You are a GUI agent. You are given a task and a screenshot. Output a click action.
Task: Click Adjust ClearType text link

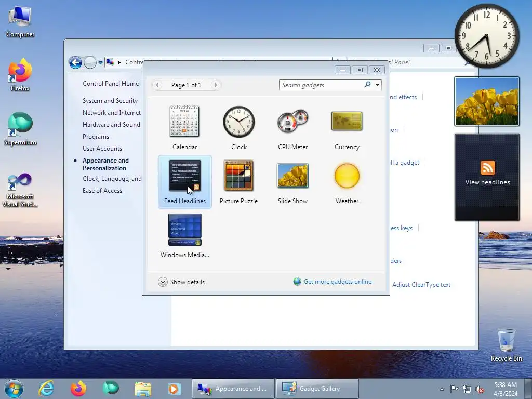[x=421, y=285]
